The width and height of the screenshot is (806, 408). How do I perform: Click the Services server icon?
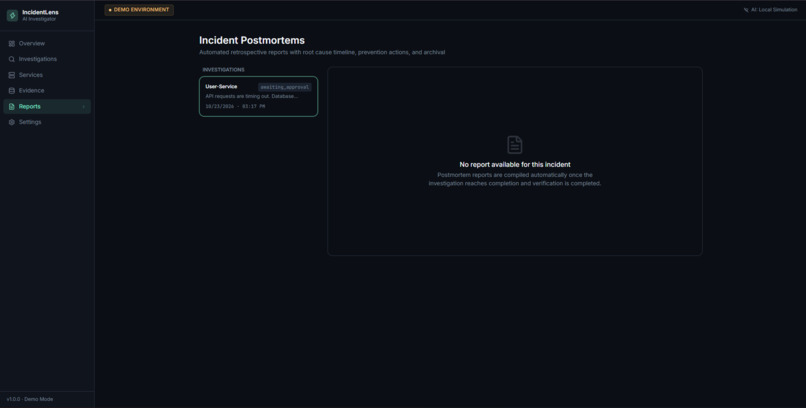(12, 75)
